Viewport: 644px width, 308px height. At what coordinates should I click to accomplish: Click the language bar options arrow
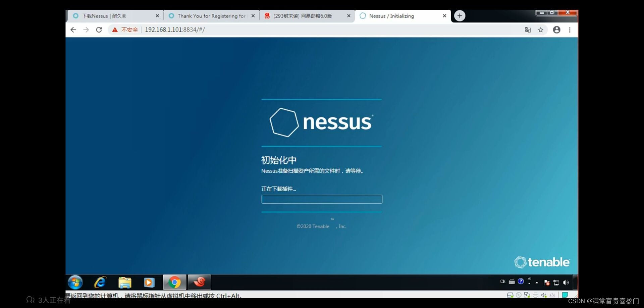click(x=529, y=284)
